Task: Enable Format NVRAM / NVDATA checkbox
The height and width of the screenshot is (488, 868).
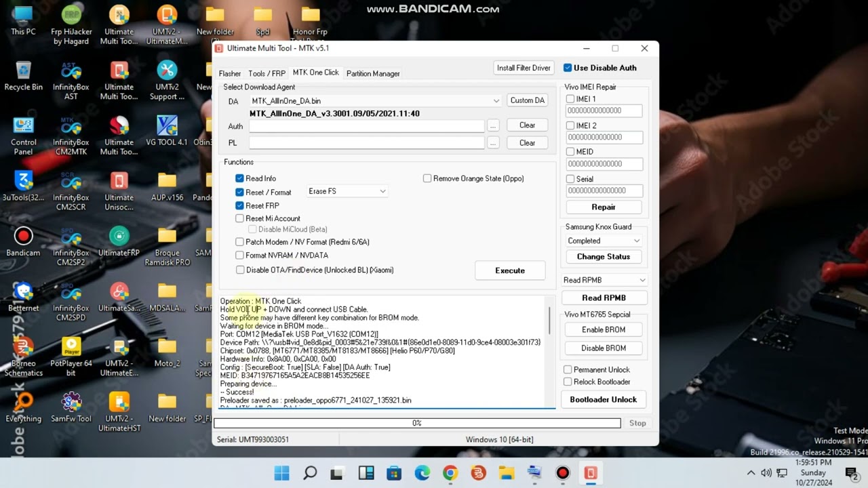Action: coord(239,256)
